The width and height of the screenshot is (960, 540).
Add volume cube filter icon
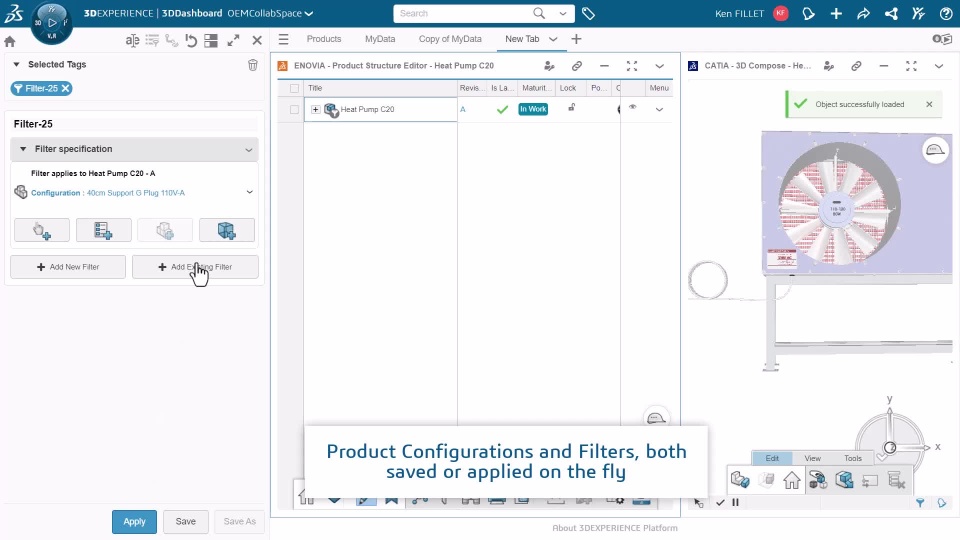click(227, 230)
